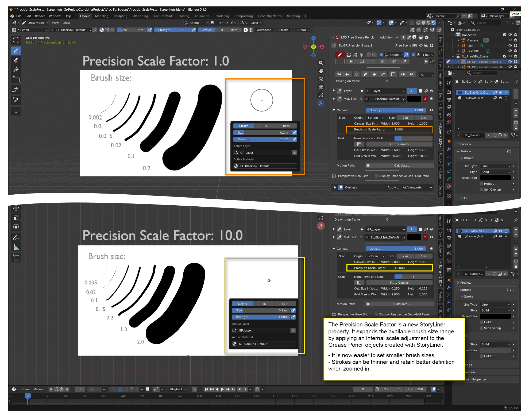Image resolution: width=529 pixels, height=420 pixels.
Task: Open the Render menu
Action: click(x=40, y=16)
